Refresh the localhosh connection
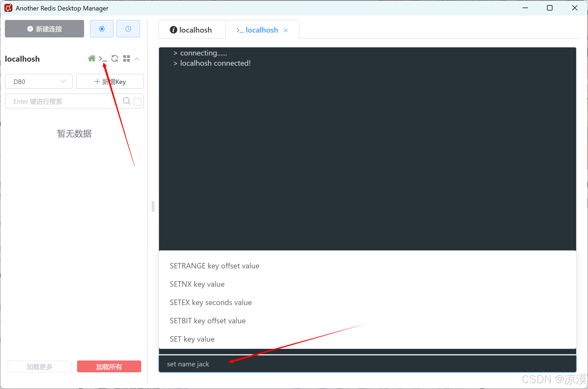Viewport: 588px width, 389px height. point(115,58)
